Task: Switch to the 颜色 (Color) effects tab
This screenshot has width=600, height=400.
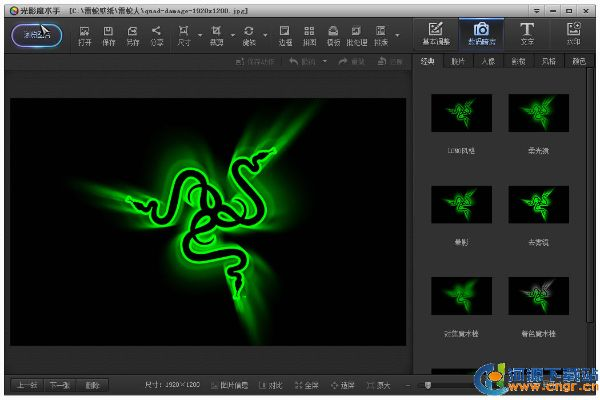Action: [577, 62]
